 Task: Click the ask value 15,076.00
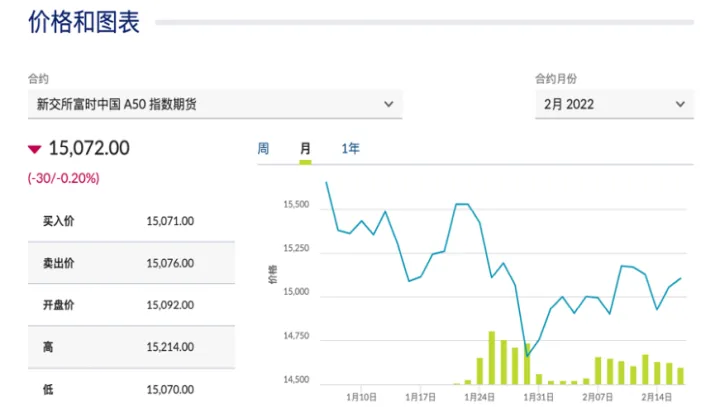[170, 263]
